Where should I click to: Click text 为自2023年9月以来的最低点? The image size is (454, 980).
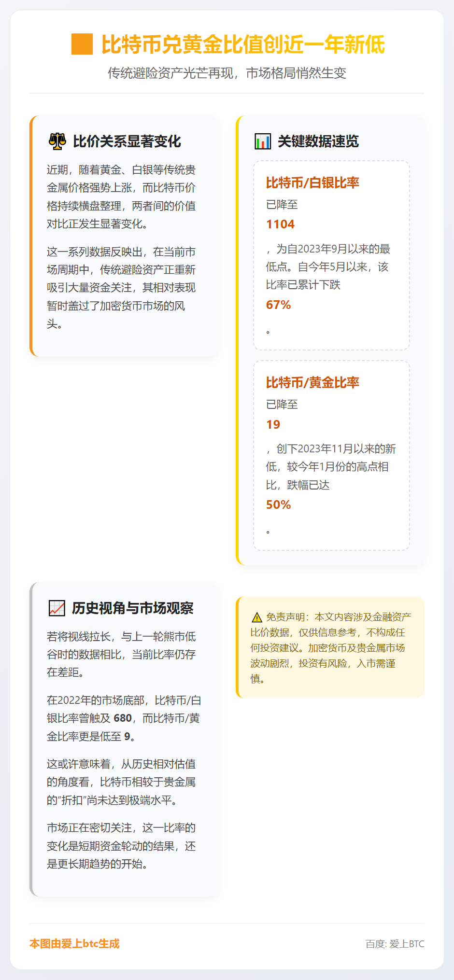328,258
